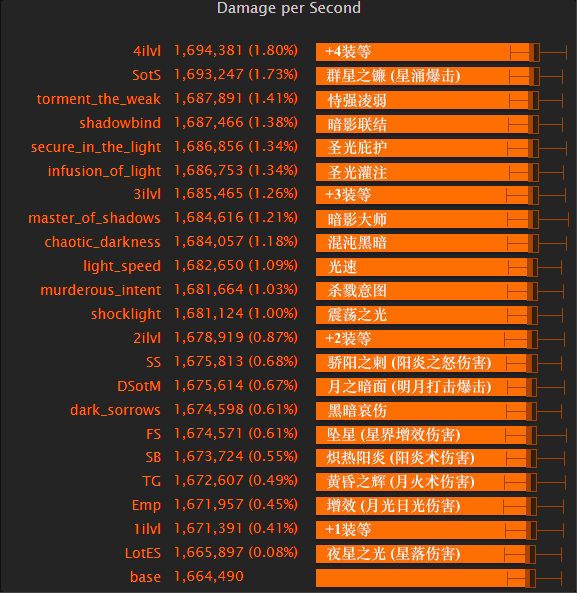Select the murderous_intent bar 杀戮意图
The image size is (577, 593).
427,291
